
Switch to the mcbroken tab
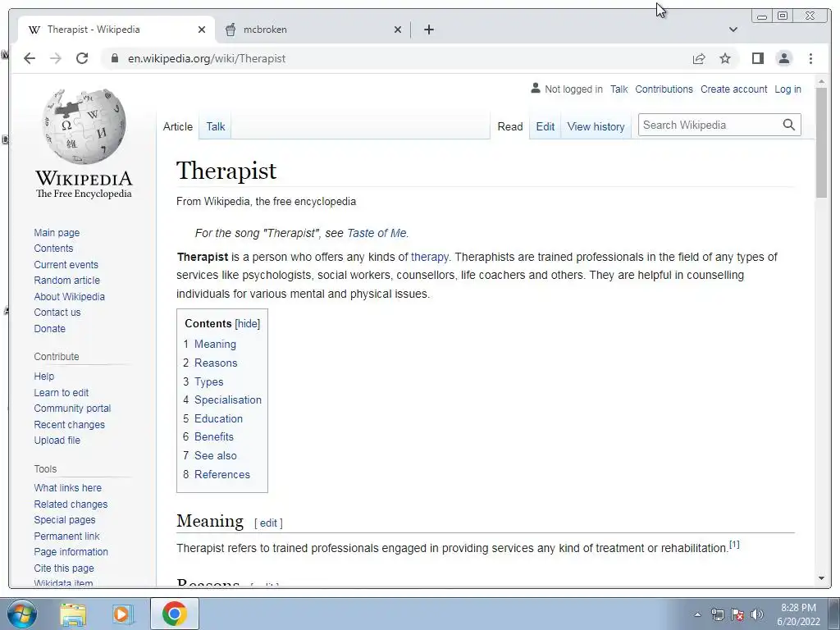(313, 30)
